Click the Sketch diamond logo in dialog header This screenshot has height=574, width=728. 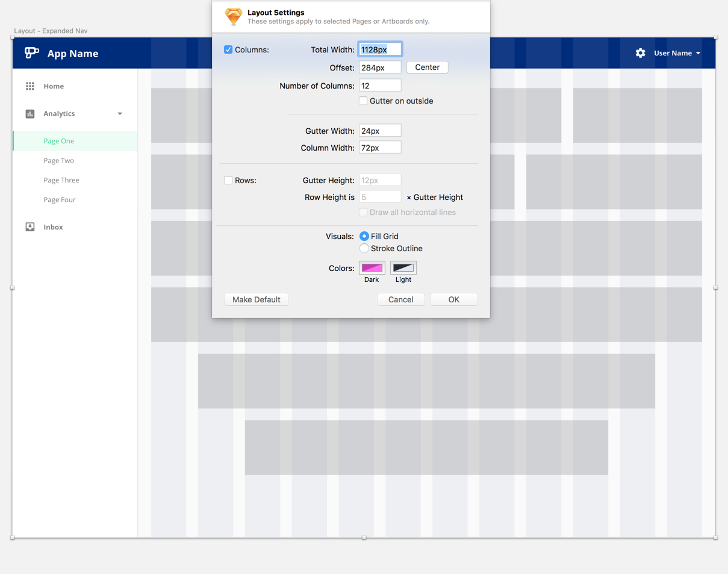coord(233,16)
